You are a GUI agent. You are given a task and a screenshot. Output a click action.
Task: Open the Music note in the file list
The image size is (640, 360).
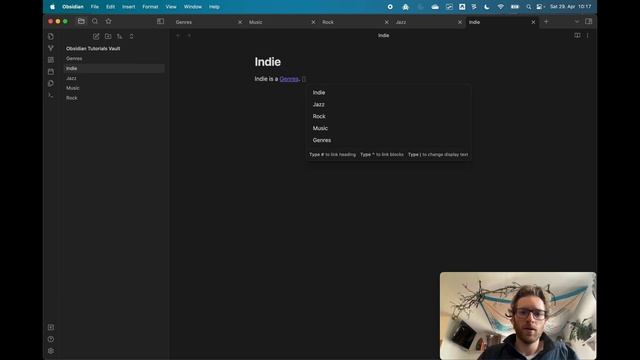point(114,88)
